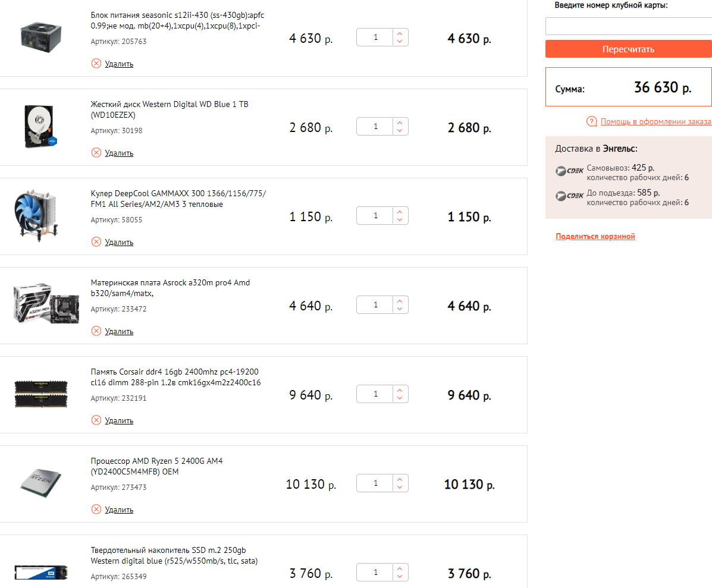This screenshot has width=712, height=588.
Task: Click delete icon for Seasonic power supply
Action: [x=96, y=64]
